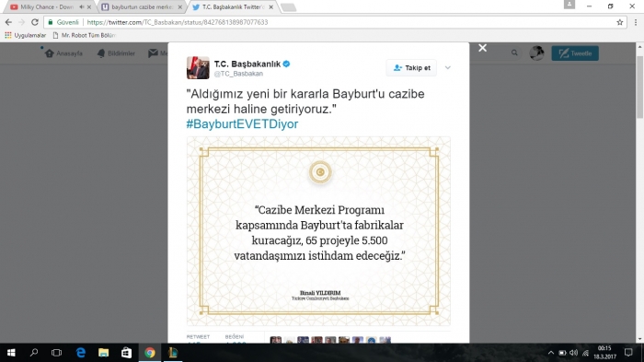644x362 pixels.
Task: Click the last pinned taskbar app icon
Action: tap(173, 353)
